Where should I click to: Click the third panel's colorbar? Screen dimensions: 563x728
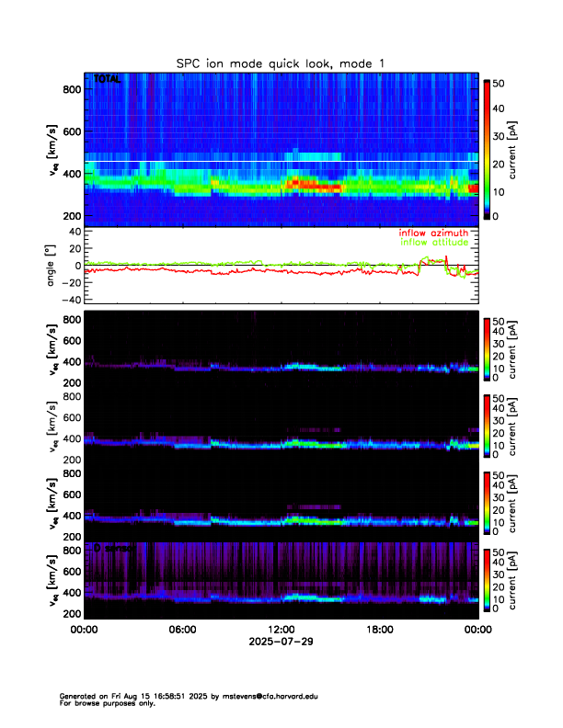tap(487, 427)
